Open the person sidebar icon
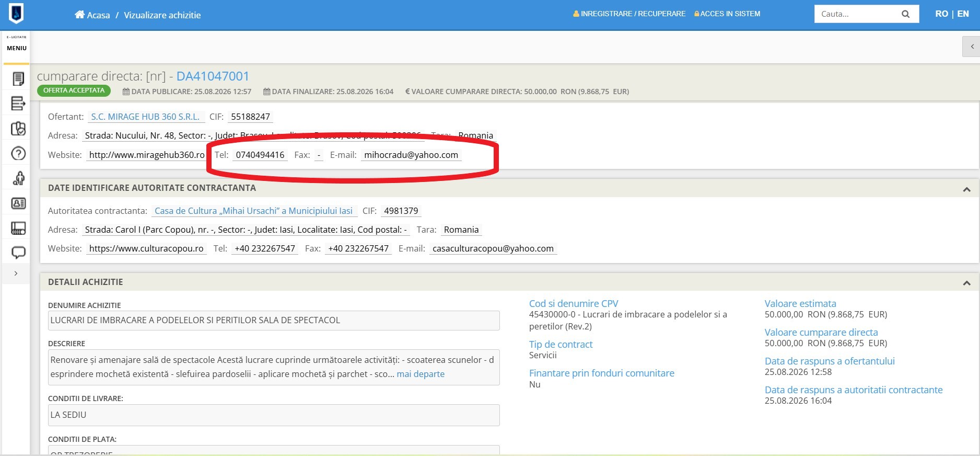980x456 pixels. point(18,178)
